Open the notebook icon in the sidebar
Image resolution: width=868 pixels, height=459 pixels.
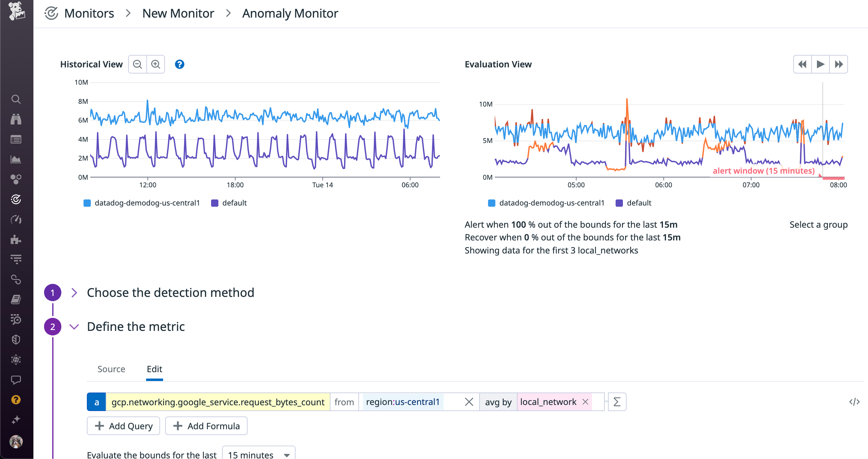[16, 299]
